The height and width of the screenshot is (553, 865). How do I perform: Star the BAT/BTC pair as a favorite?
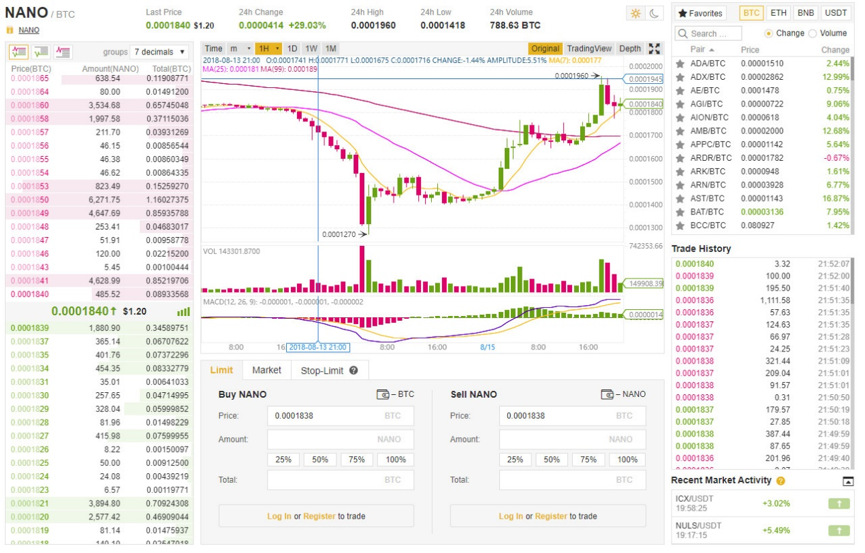coord(680,212)
